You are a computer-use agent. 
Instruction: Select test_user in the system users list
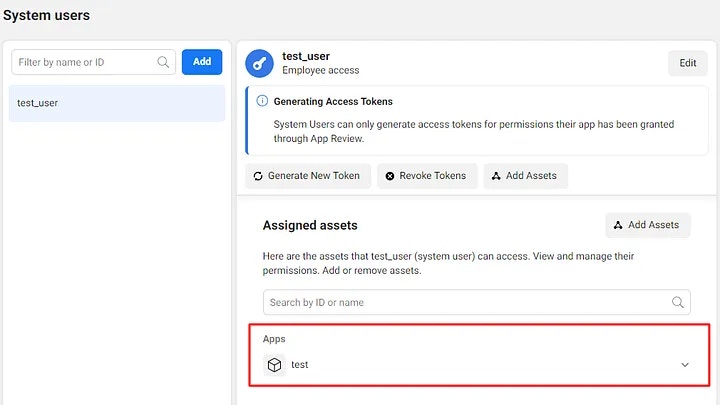click(117, 103)
